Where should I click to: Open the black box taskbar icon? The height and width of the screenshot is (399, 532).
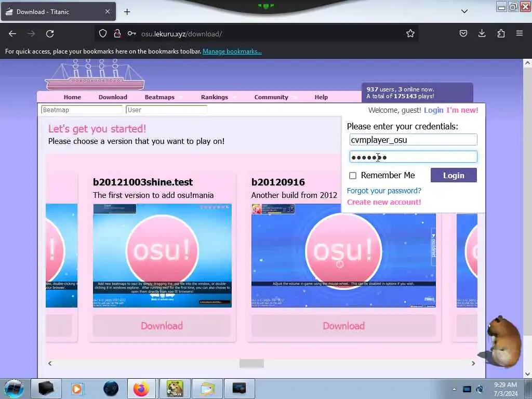46,389
